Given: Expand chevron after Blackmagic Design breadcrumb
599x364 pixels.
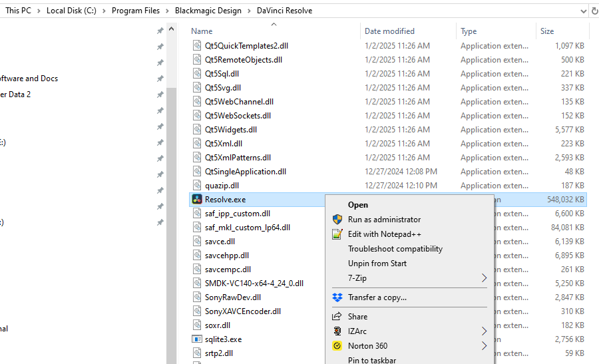Looking at the screenshot, I should coord(249,11).
